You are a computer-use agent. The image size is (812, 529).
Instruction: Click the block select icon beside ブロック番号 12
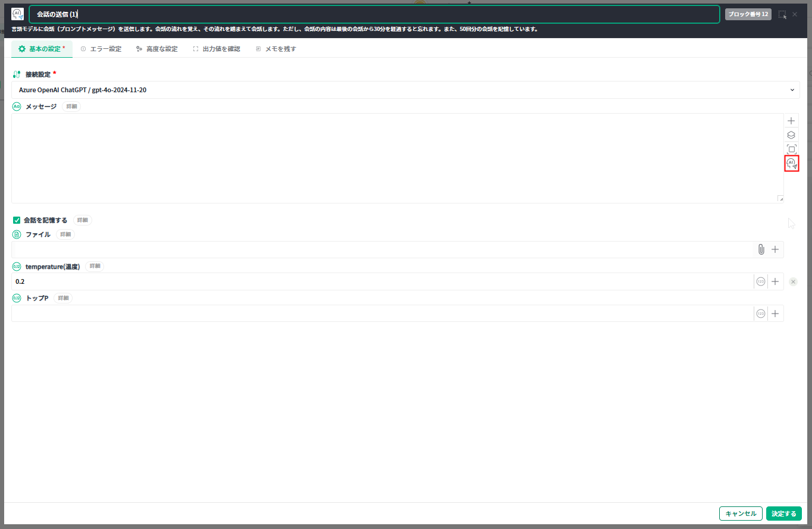click(782, 14)
